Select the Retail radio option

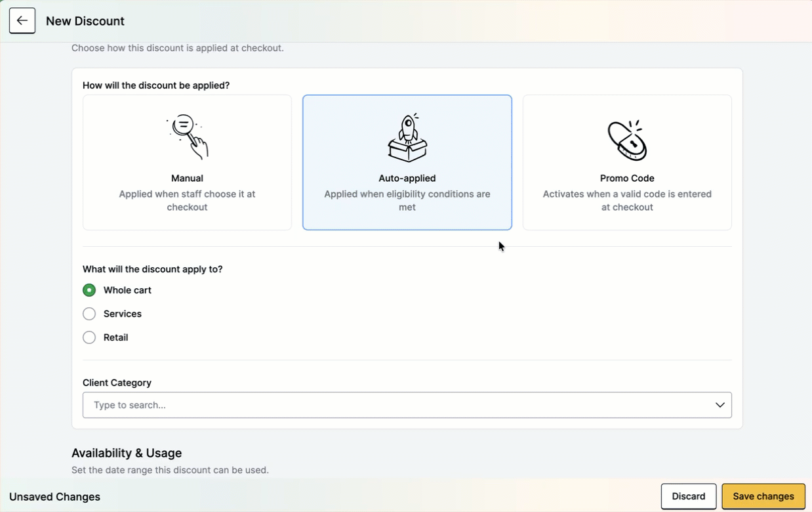pyautogui.click(x=89, y=337)
